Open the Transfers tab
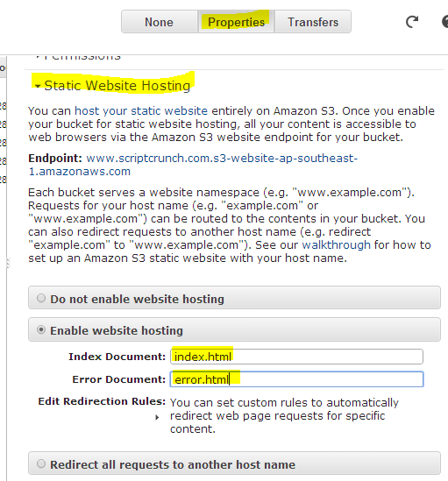Image resolution: width=448 pixels, height=481 pixels. (x=313, y=22)
